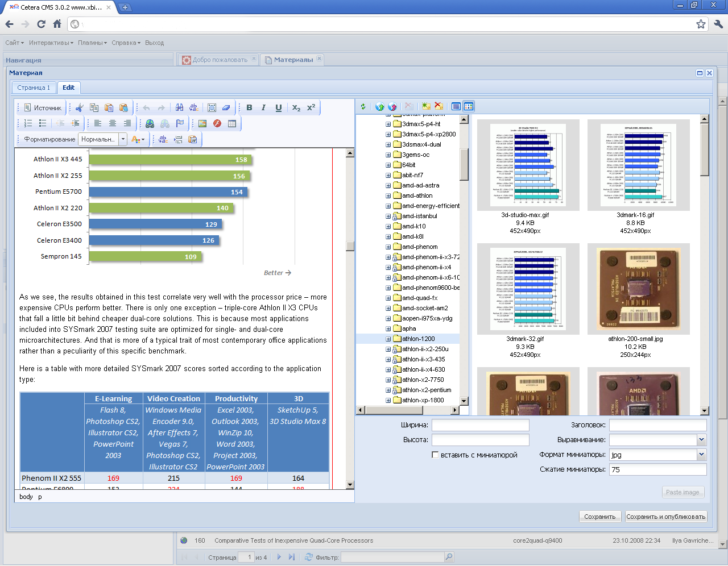Open the text color picker
This screenshot has height=566, width=728.
tap(138, 139)
